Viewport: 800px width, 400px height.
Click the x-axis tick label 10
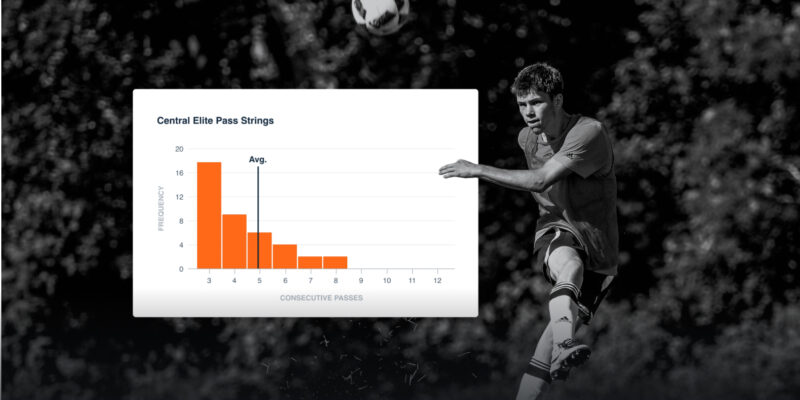click(386, 282)
